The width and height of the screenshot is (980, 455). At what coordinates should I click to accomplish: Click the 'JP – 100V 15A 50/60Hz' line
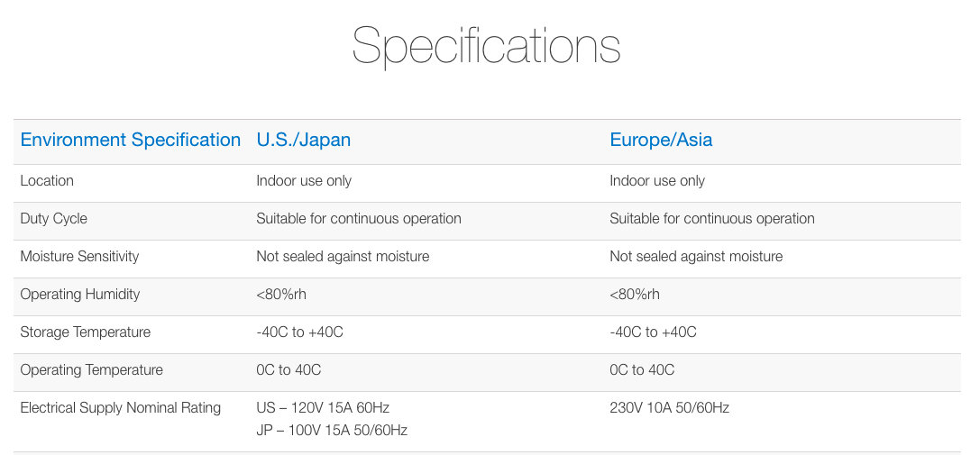332,431
